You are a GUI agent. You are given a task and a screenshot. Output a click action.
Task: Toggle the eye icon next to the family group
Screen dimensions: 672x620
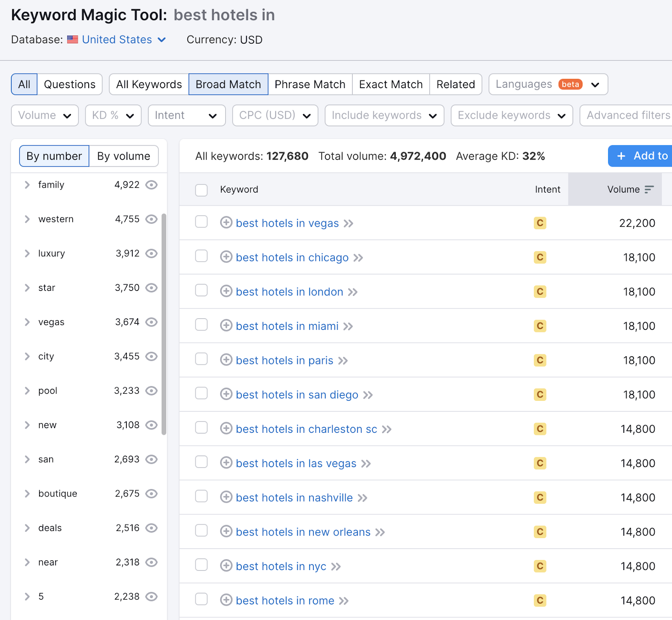tap(152, 185)
